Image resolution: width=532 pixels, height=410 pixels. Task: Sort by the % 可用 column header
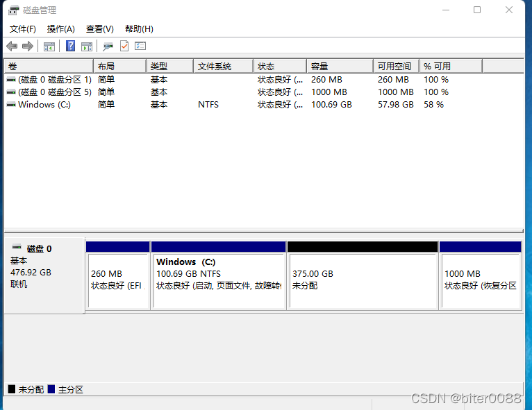[x=451, y=67]
